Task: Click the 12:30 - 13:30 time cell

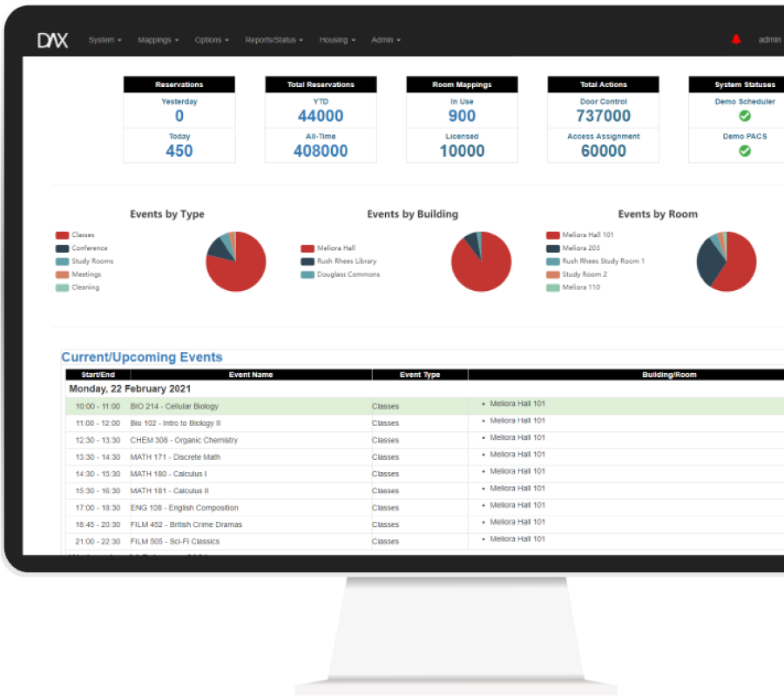Action: pyautogui.click(x=98, y=441)
